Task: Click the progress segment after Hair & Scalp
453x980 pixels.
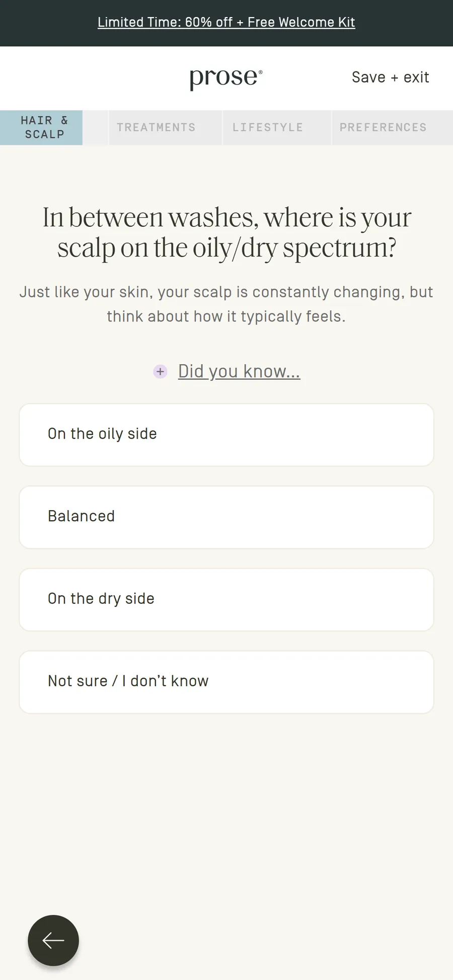Action: coord(96,128)
